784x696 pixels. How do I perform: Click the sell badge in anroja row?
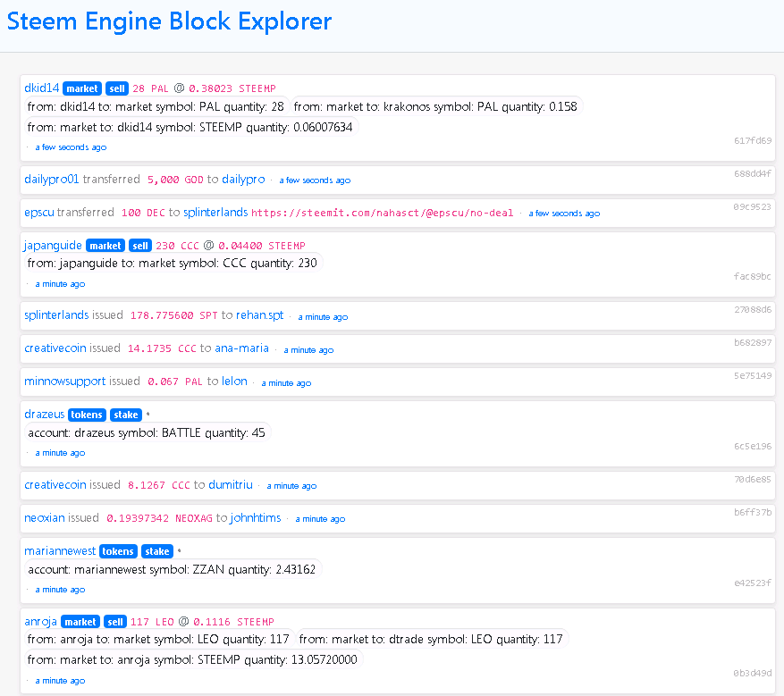[x=115, y=622]
